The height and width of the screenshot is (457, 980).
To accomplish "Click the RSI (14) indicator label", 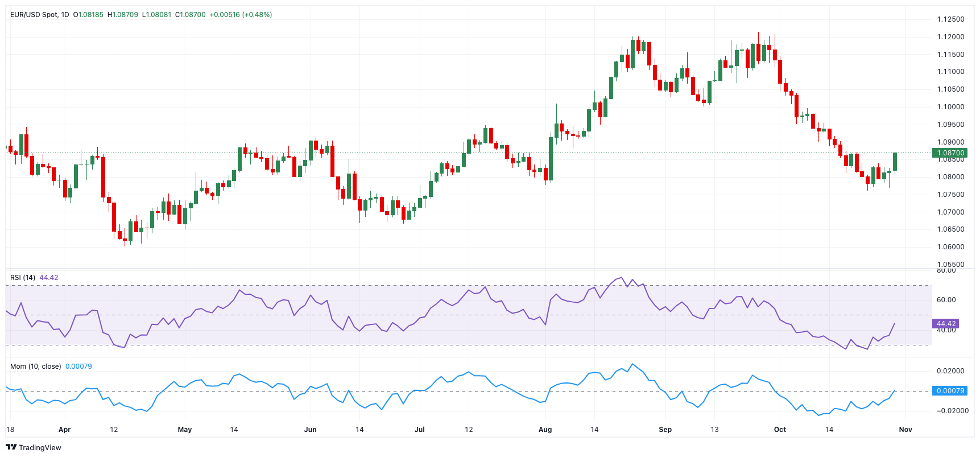I will click(x=23, y=278).
